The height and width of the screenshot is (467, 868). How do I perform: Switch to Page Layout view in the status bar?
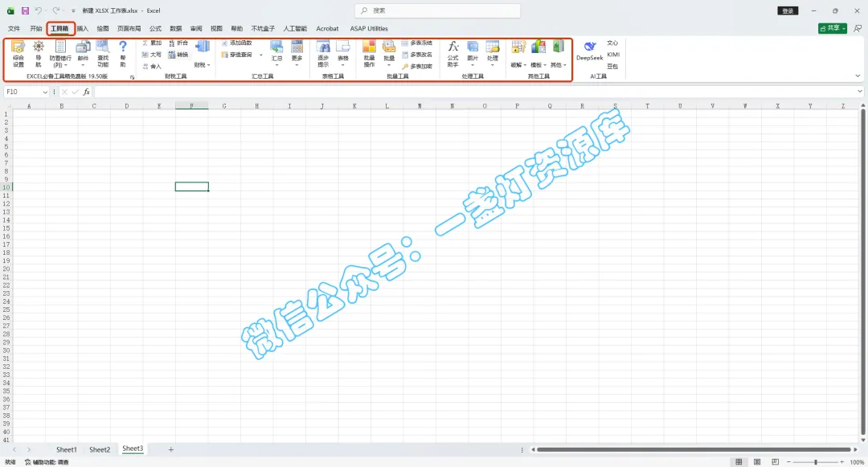click(x=757, y=461)
